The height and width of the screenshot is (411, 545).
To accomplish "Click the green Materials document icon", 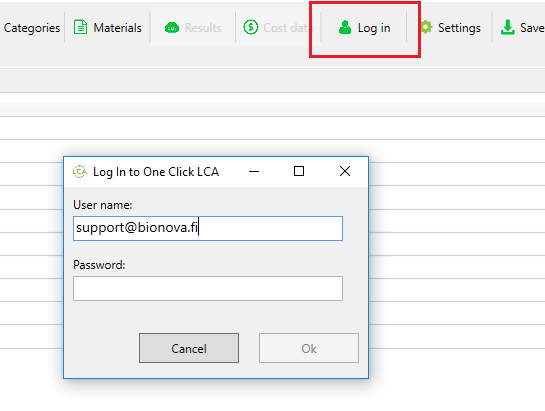I will tap(80, 27).
